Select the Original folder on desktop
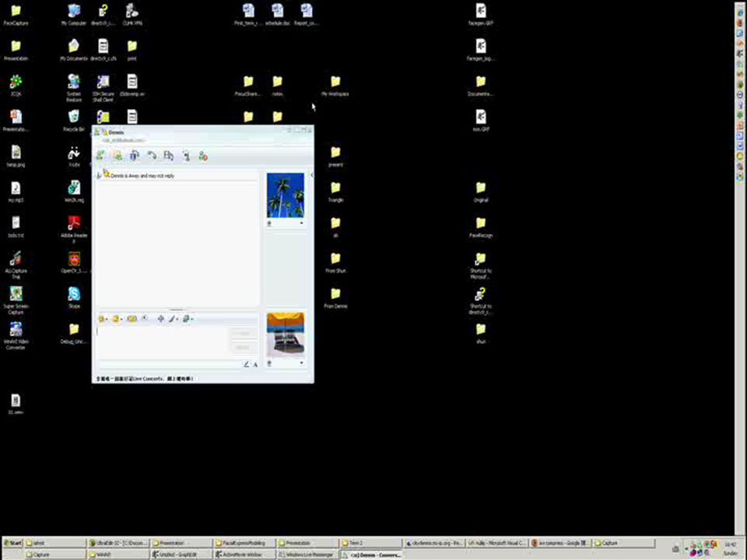 (x=481, y=191)
